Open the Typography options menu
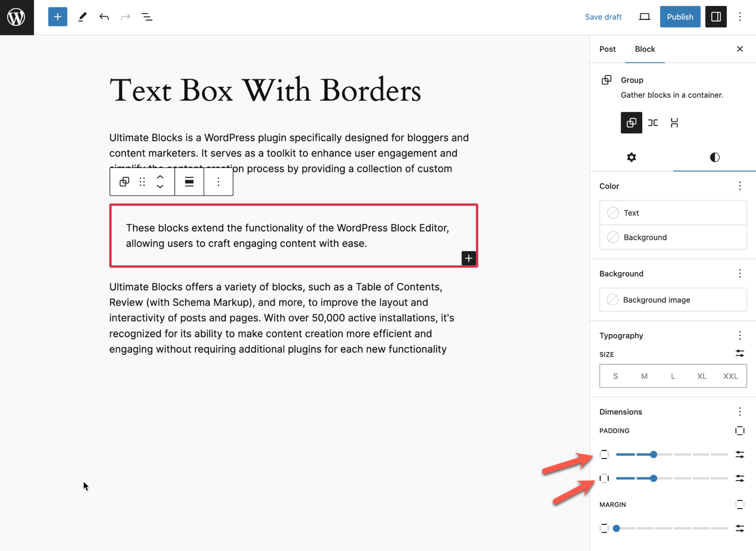Screen dimensions: 756x551 pos(740,335)
